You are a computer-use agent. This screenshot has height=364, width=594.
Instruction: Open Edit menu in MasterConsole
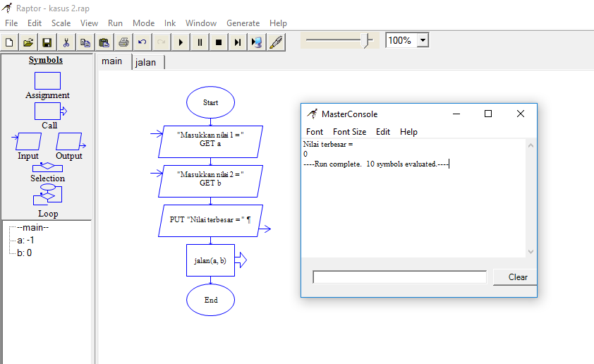click(383, 132)
